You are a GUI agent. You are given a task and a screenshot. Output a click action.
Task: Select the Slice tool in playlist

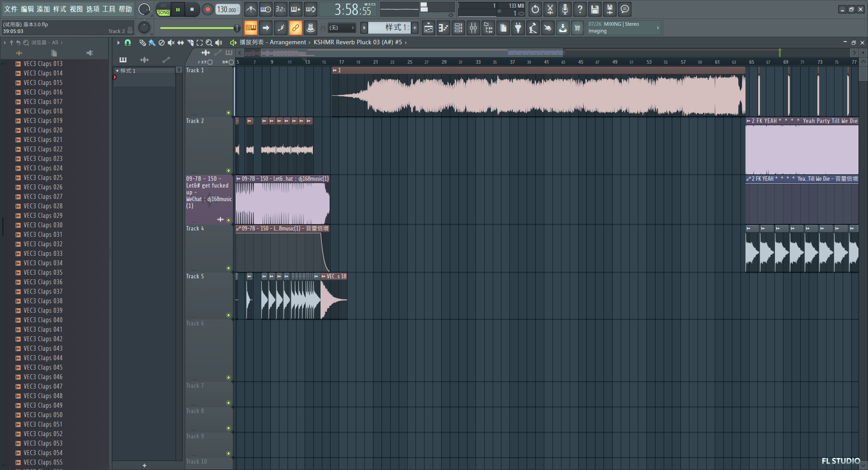point(190,42)
